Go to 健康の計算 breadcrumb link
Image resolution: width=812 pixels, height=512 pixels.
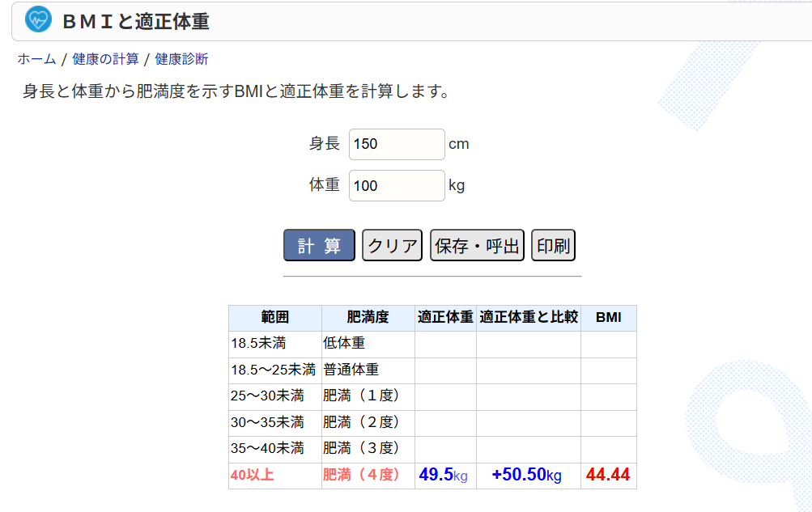(105, 59)
